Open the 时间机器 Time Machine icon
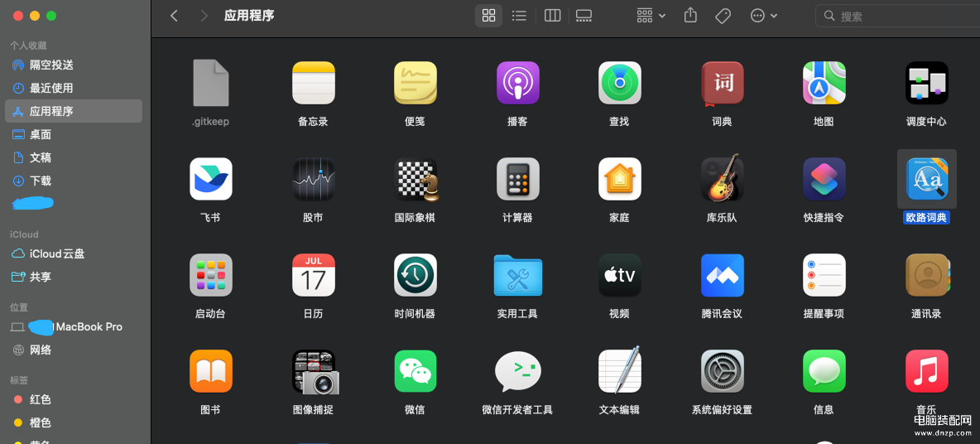 point(415,275)
